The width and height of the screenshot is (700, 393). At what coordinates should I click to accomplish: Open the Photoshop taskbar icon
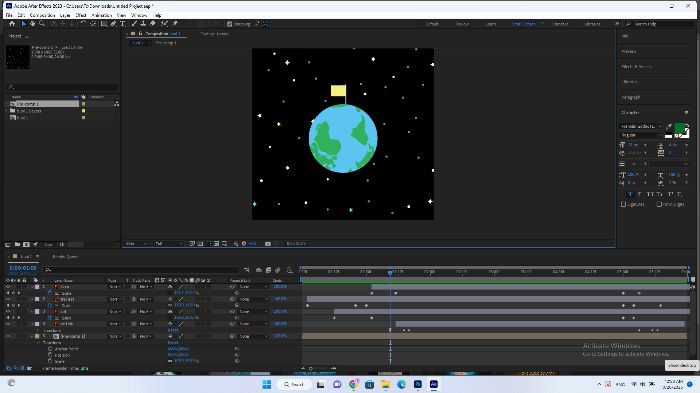(418, 384)
